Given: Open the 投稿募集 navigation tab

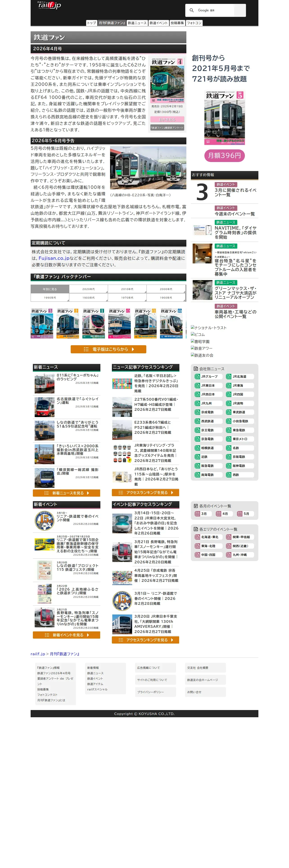Looking at the screenshot, I should click(177, 23).
